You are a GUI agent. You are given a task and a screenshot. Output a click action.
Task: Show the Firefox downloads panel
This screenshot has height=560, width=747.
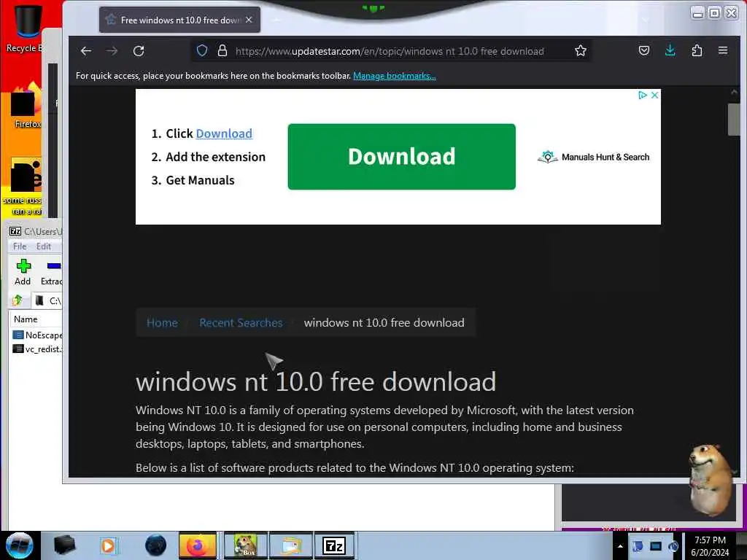[670, 50]
